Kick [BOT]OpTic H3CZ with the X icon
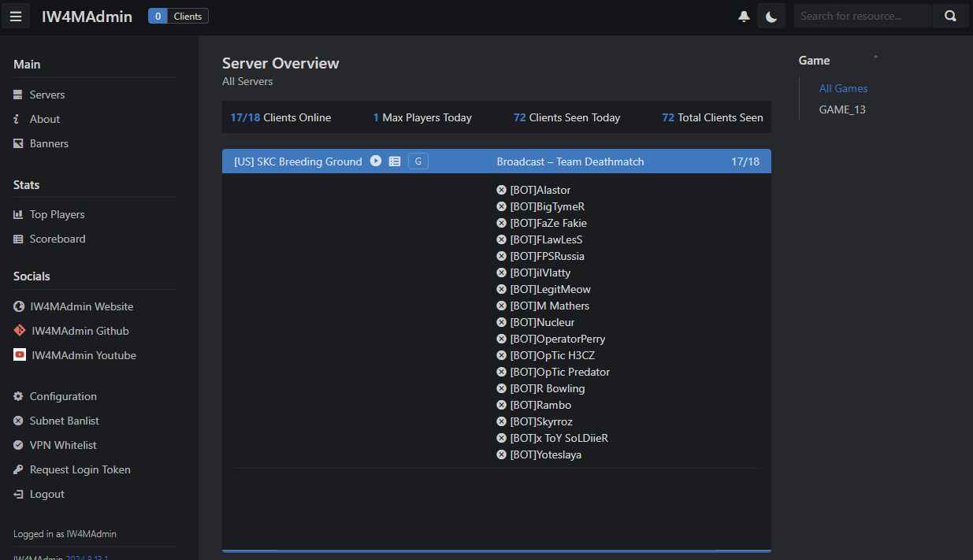 click(x=501, y=355)
